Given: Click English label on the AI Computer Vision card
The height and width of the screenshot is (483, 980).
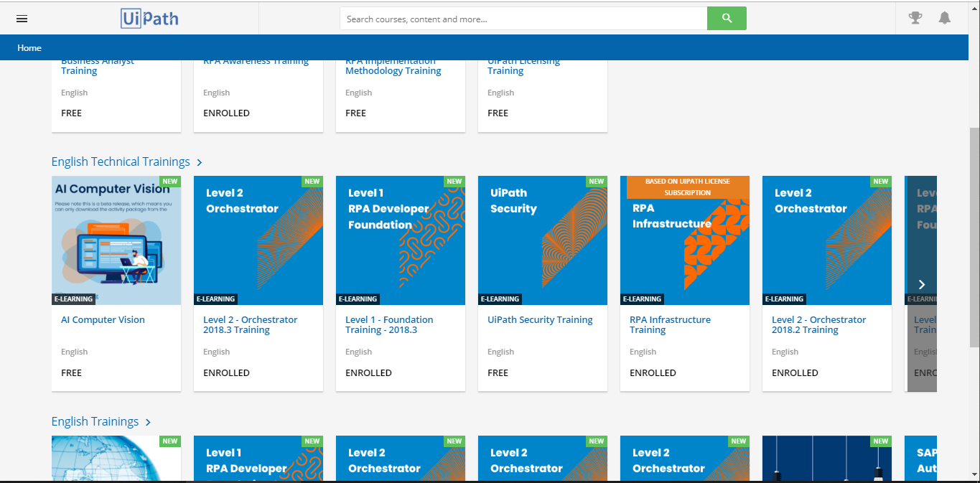Looking at the screenshot, I should point(75,352).
